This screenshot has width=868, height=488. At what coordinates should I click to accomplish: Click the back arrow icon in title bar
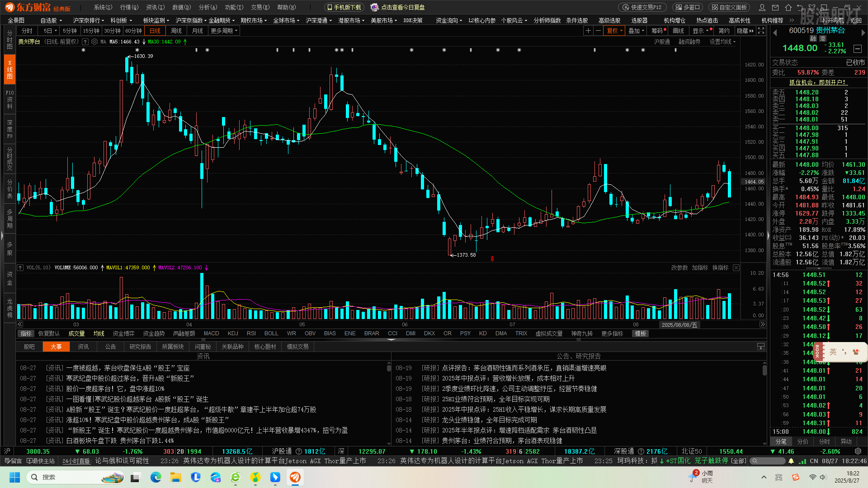coord(800,7)
